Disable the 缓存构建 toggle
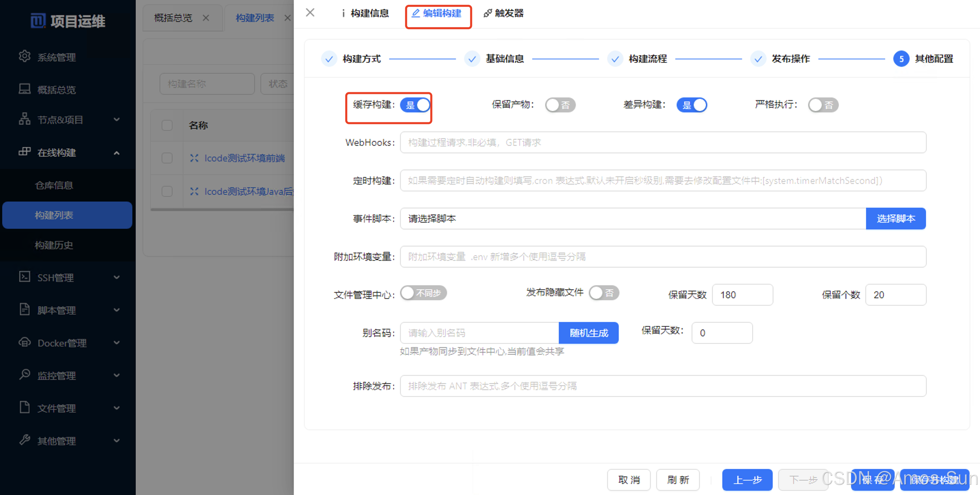This screenshot has width=980, height=495. click(x=415, y=106)
